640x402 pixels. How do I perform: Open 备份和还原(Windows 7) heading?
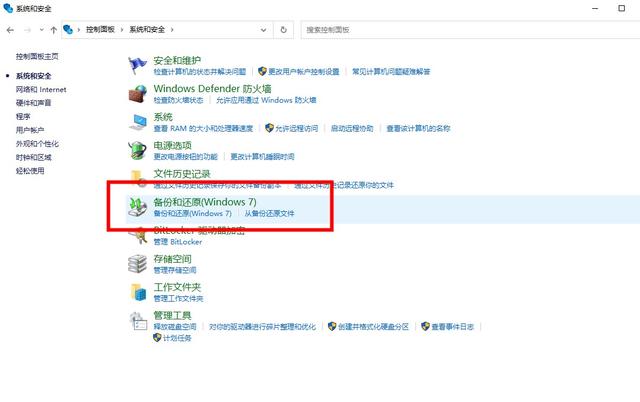click(x=205, y=202)
